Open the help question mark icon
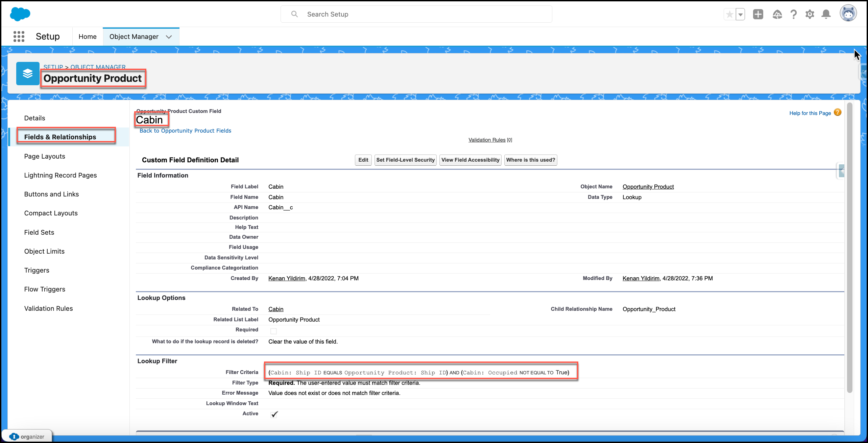Image resolution: width=868 pixels, height=443 pixels. (x=793, y=14)
